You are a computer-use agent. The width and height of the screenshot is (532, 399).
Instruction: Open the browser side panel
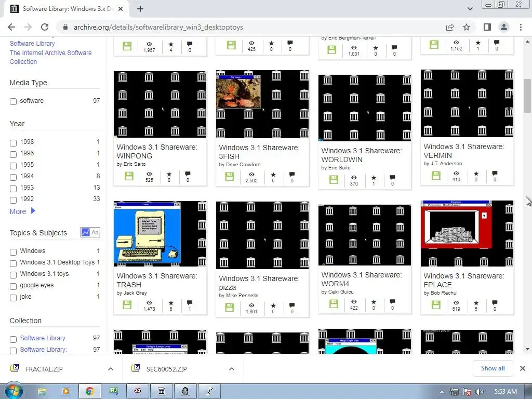[x=487, y=27]
